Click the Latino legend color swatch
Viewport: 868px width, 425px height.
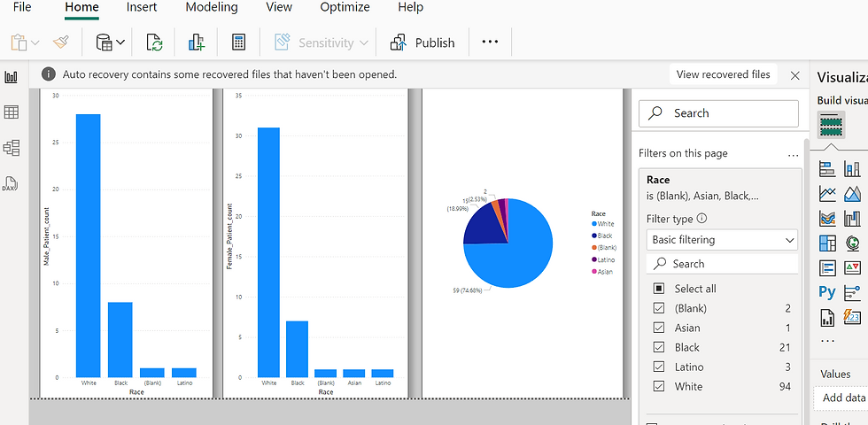(x=594, y=259)
